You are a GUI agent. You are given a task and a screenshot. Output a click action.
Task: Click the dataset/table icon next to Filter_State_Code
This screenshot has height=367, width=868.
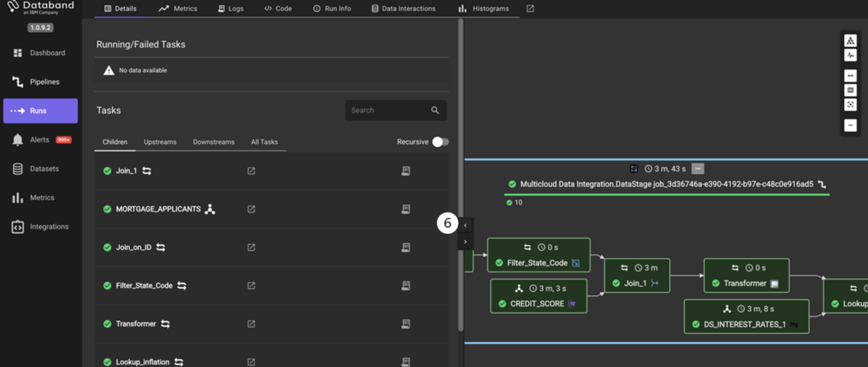coord(406,285)
